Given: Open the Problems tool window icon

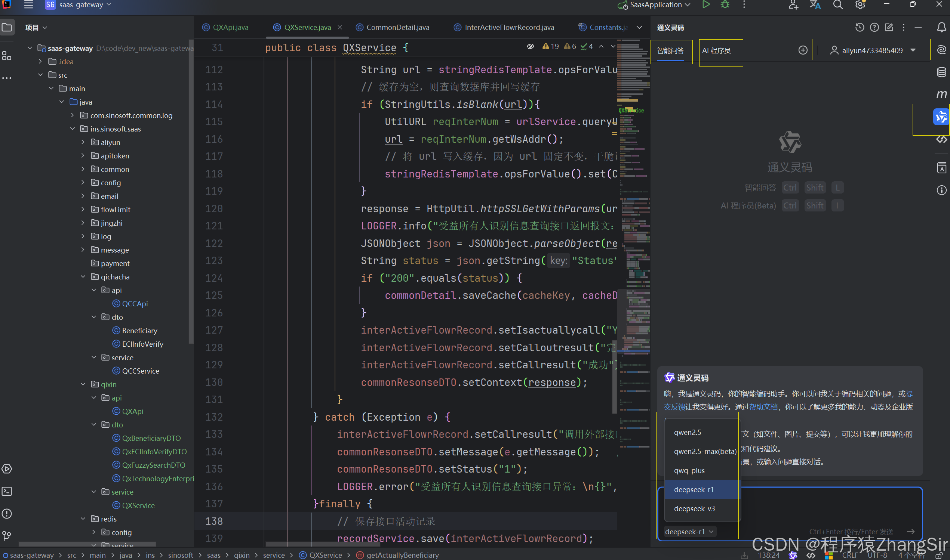Looking at the screenshot, I should tap(7, 514).
